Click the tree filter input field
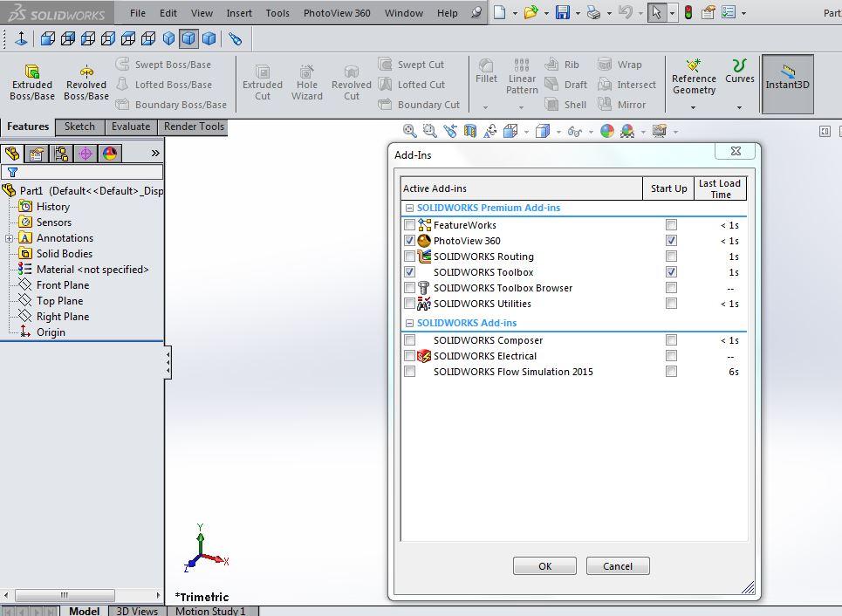This screenshot has height=616, width=842. point(82,172)
